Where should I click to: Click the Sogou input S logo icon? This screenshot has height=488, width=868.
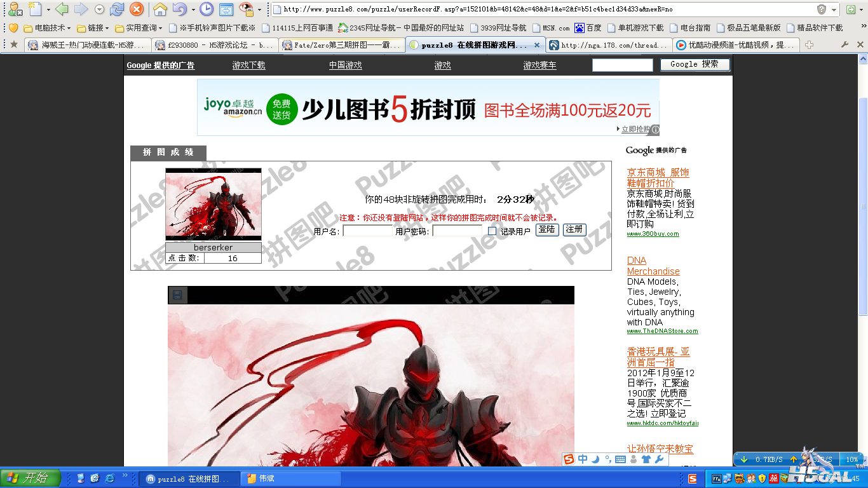point(569,459)
